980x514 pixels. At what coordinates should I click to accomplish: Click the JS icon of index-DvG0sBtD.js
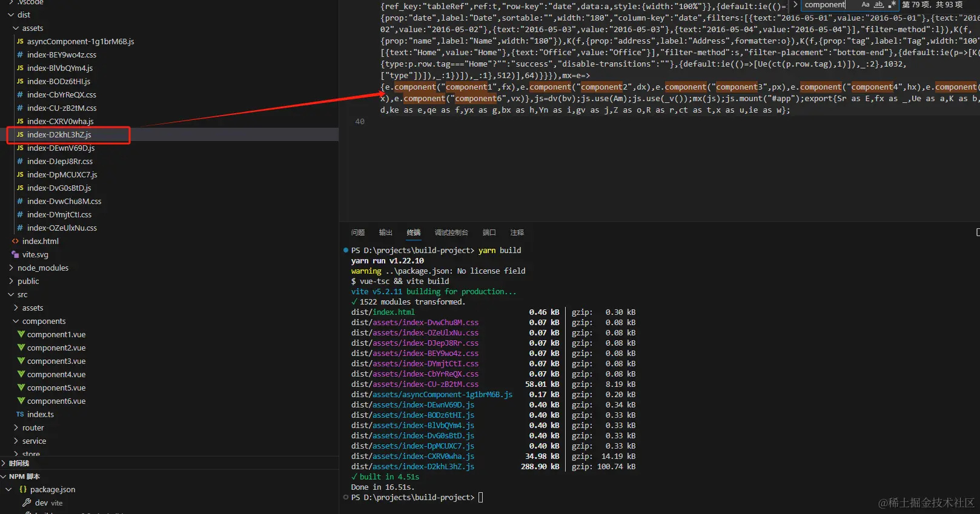(x=21, y=188)
